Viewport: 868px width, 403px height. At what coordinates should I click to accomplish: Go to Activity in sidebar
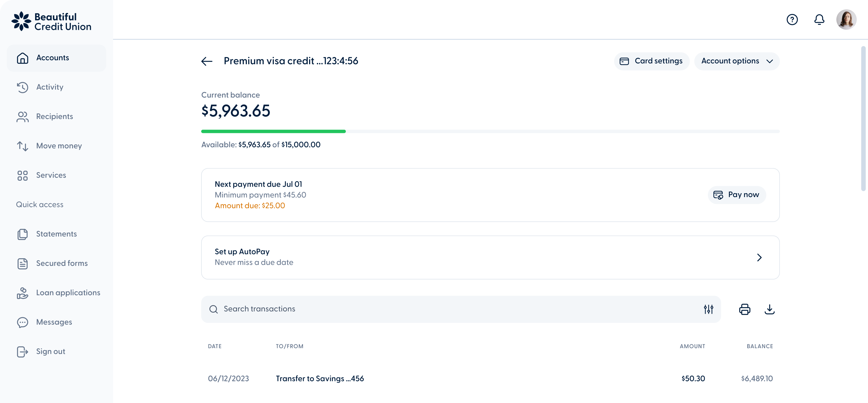click(50, 87)
